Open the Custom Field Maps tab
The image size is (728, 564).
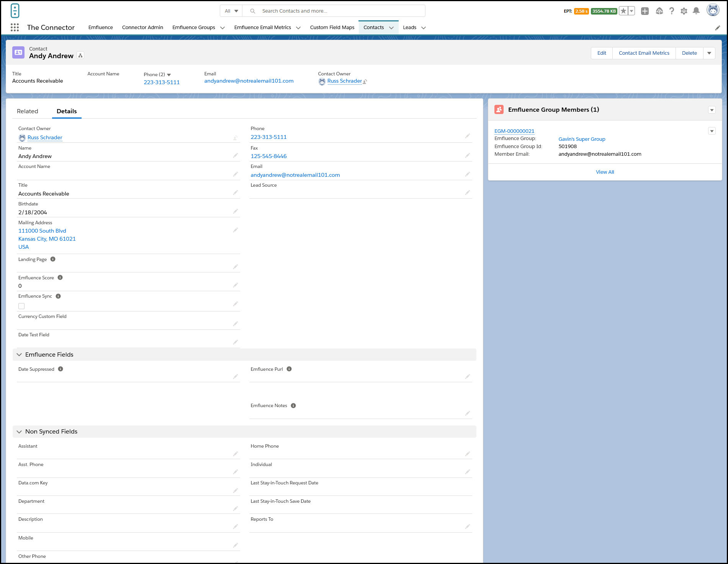point(332,28)
